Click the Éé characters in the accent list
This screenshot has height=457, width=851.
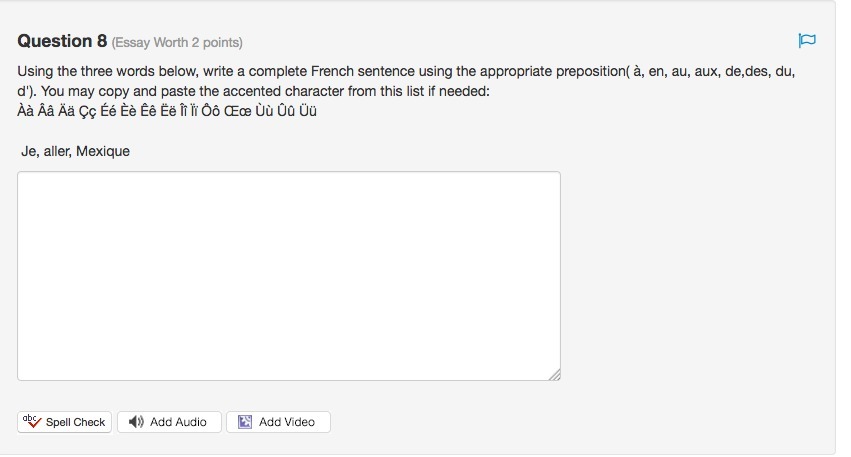[111, 110]
